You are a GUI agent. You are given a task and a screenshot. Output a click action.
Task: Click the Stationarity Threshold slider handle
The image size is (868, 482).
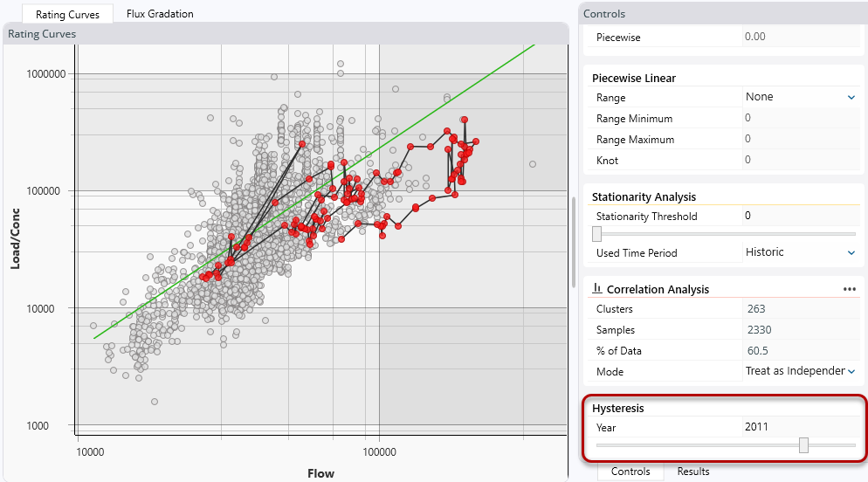(x=597, y=234)
